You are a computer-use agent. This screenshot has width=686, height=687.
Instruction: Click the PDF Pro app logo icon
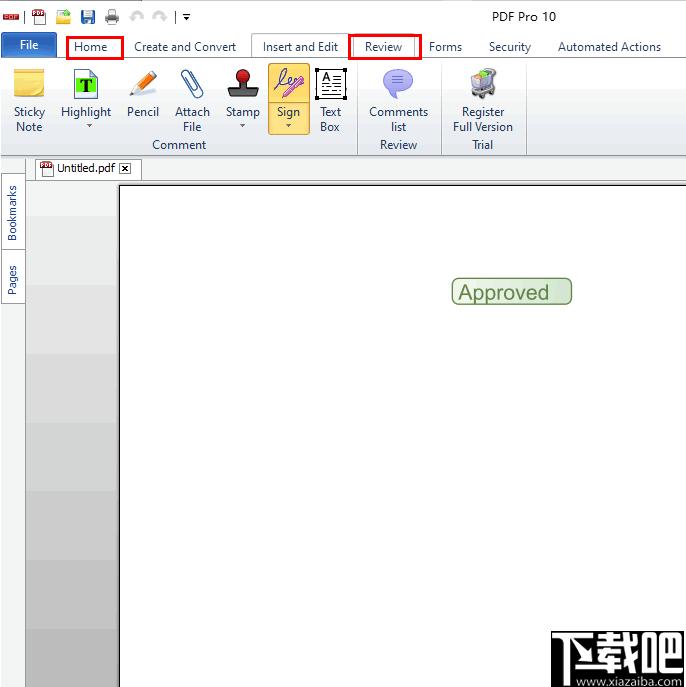11,17
